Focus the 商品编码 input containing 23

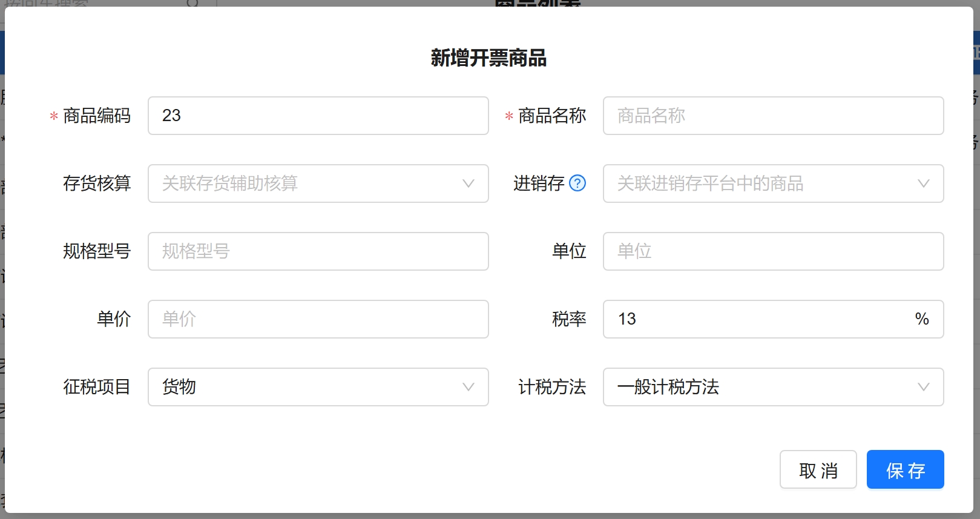click(318, 116)
